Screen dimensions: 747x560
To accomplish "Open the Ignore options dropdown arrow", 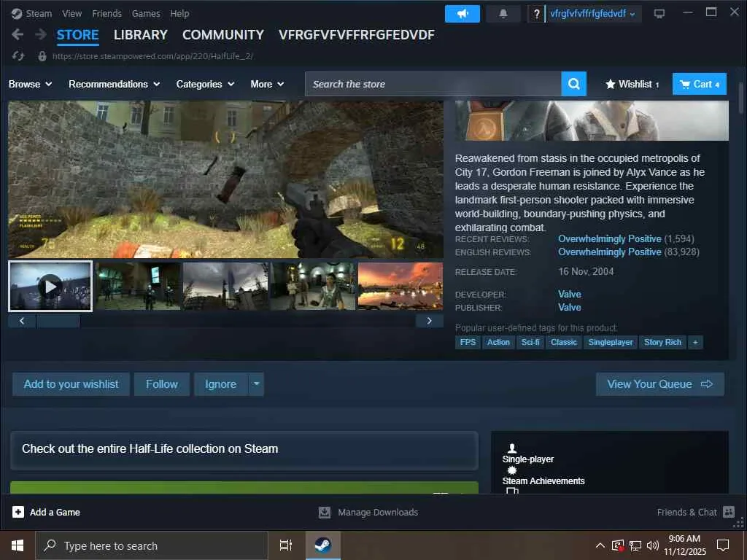I will click(256, 384).
